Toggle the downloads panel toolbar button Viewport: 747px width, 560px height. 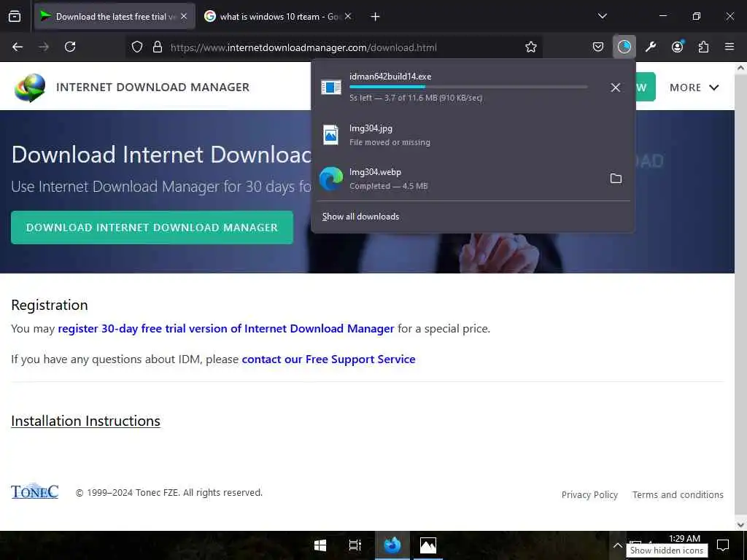(x=624, y=47)
